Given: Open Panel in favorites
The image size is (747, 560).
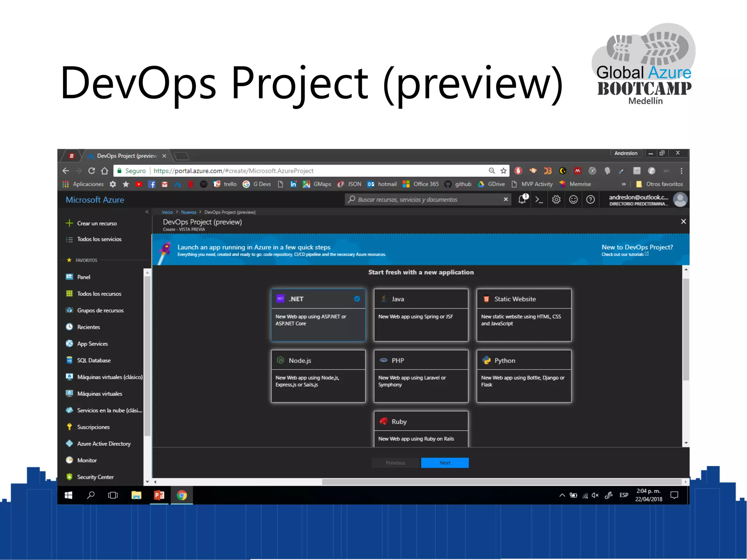Looking at the screenshot, I should 78,277.
